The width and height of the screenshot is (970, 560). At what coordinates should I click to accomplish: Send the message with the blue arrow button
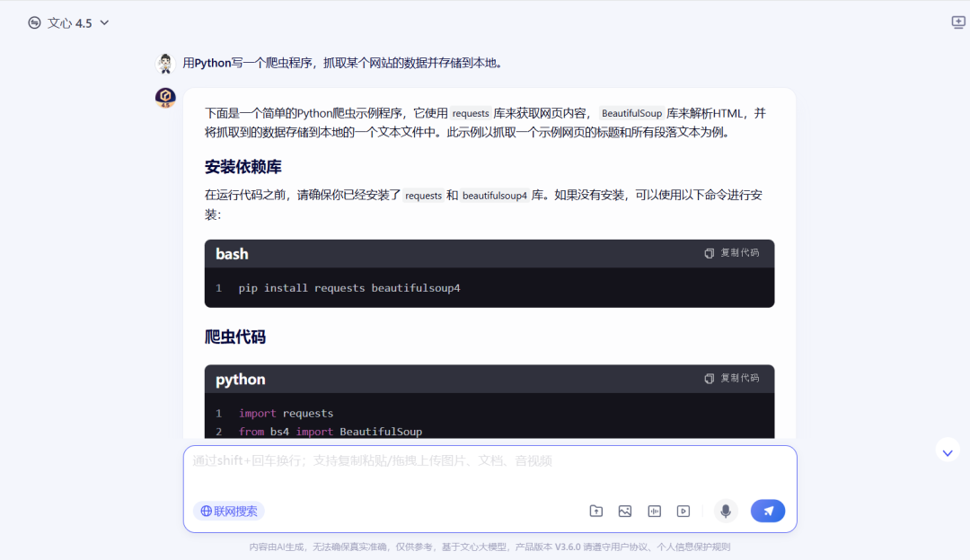click(x=768, y=512)
